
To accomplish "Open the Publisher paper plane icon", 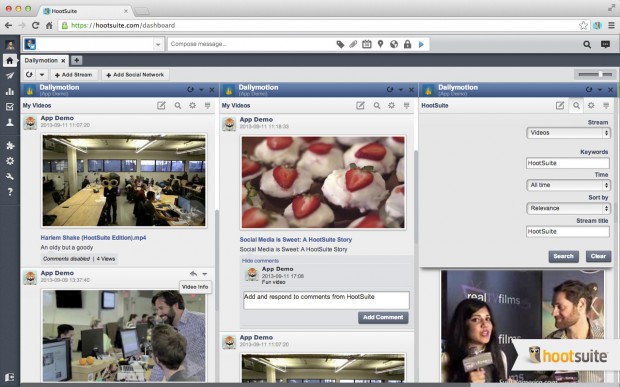I will point(9,76).
